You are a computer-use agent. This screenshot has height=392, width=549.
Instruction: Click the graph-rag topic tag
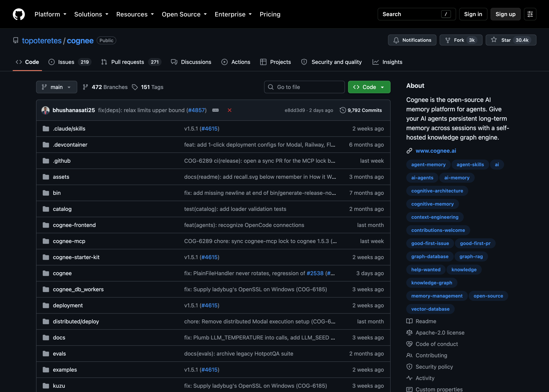471,257
